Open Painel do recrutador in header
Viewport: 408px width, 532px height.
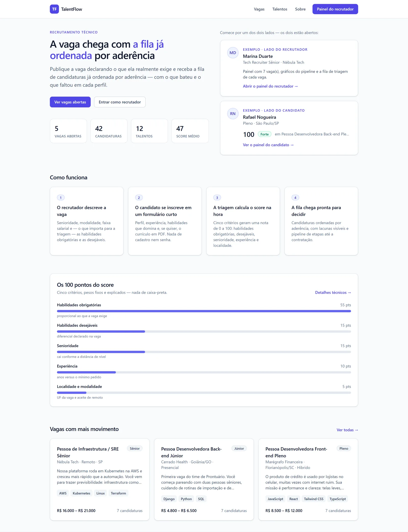click(335, 9)
